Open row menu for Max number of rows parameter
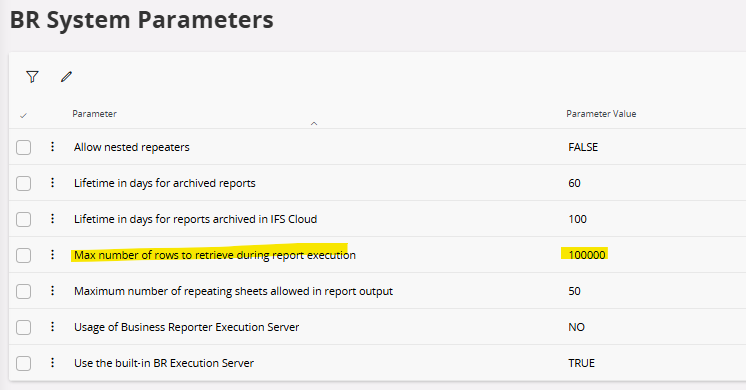The image size is (746, 390). tap(52, 255)
